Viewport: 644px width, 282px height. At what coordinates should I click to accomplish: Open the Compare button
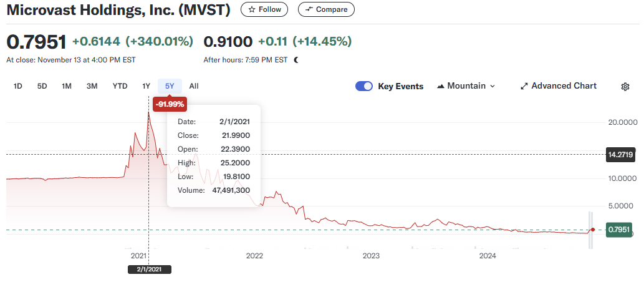click(326, 9)
